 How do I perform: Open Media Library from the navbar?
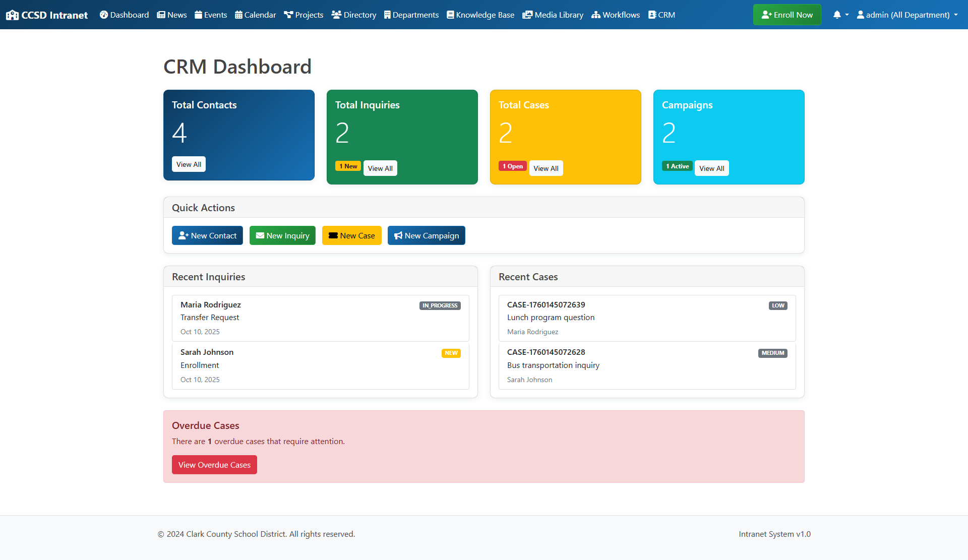pyautogui.click(x=553, y=15)
